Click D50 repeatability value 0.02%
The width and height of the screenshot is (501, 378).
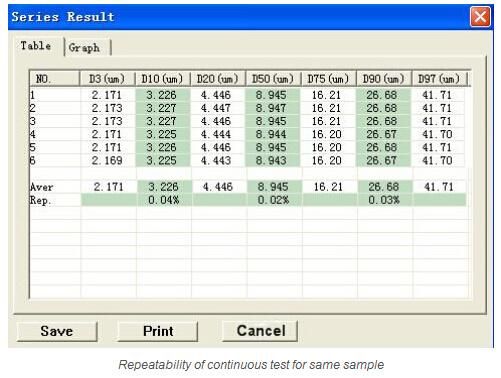pos(273,200)
